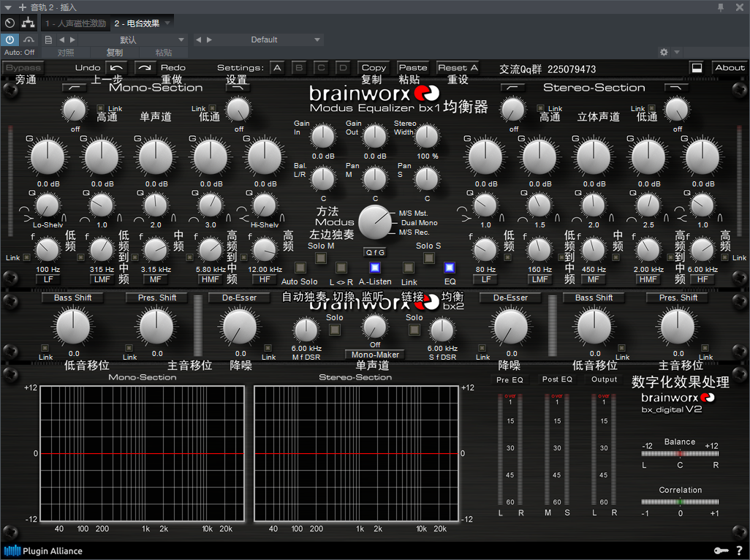The height and width of the screenshot is (560, 750).
Task: Switch to insert tab 2 - 电台效果
Action: click(x=137, y=23)
